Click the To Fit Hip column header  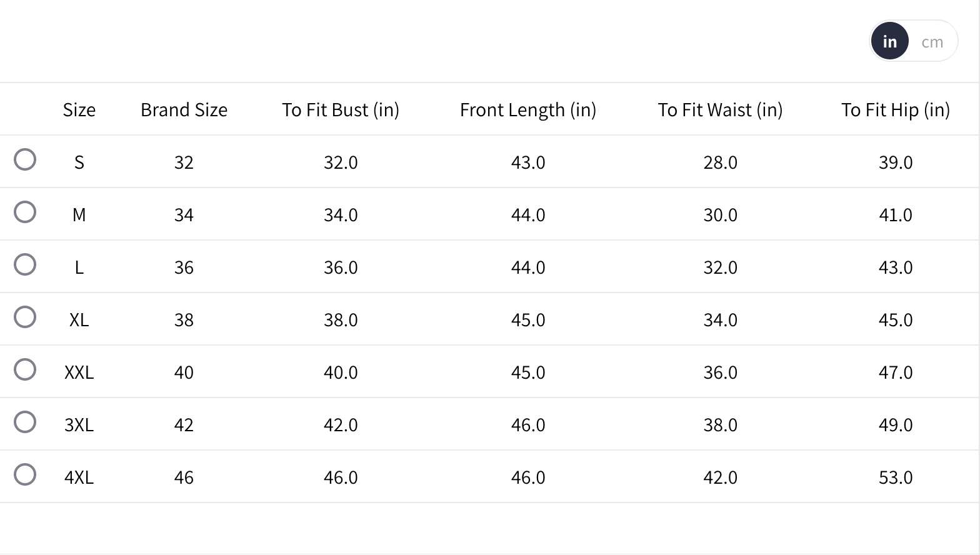pyautogui.click(x=895, y=110)
